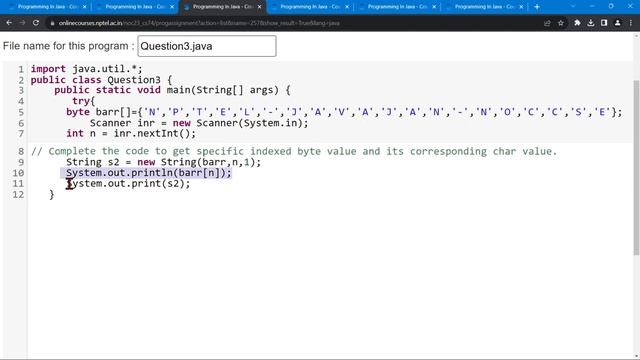The image size is (640, 360).
Task: Close the first Programming In Java tab
Action: (84, 7)
